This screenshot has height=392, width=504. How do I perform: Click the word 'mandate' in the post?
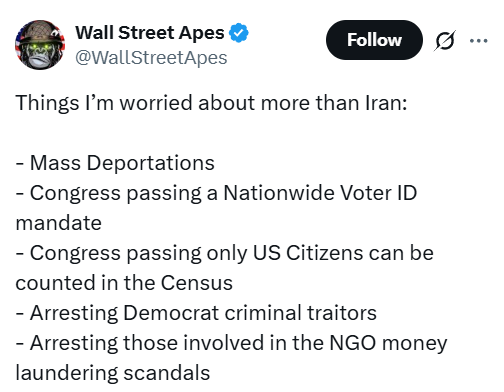pos(59,223)
